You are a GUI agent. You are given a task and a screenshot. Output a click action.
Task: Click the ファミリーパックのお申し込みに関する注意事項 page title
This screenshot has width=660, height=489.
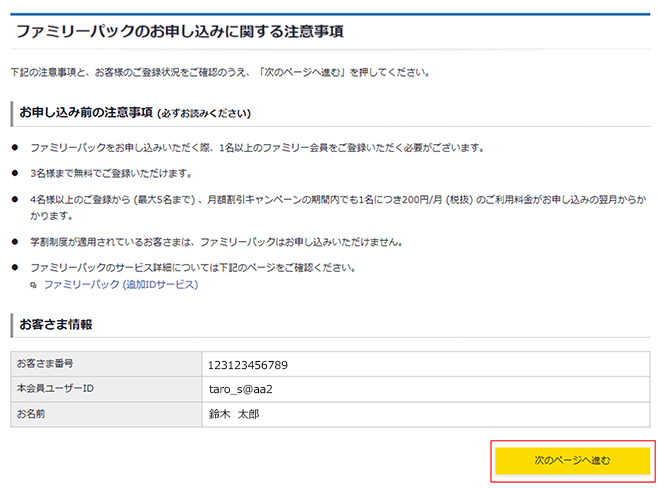tap(179, 31)
